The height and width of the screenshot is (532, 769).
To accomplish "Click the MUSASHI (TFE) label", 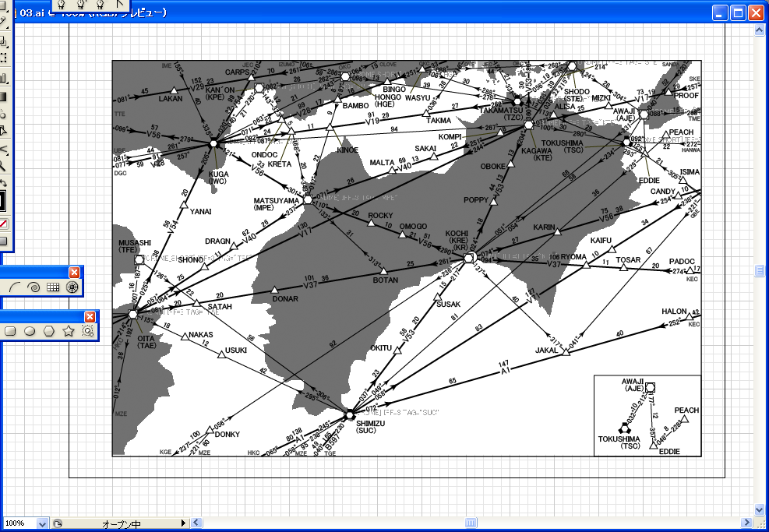I will pos(134,246).
